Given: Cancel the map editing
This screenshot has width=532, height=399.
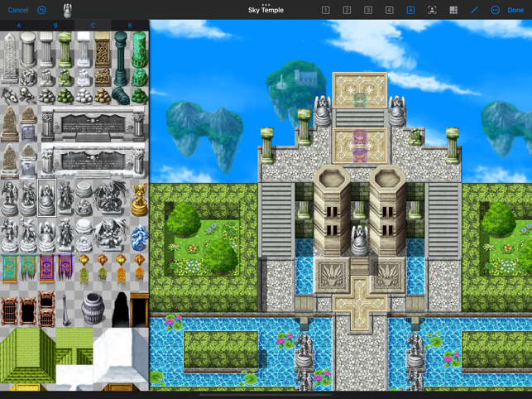Looking at the screenshot, I should pyautogui.click(x=18, y=10).
